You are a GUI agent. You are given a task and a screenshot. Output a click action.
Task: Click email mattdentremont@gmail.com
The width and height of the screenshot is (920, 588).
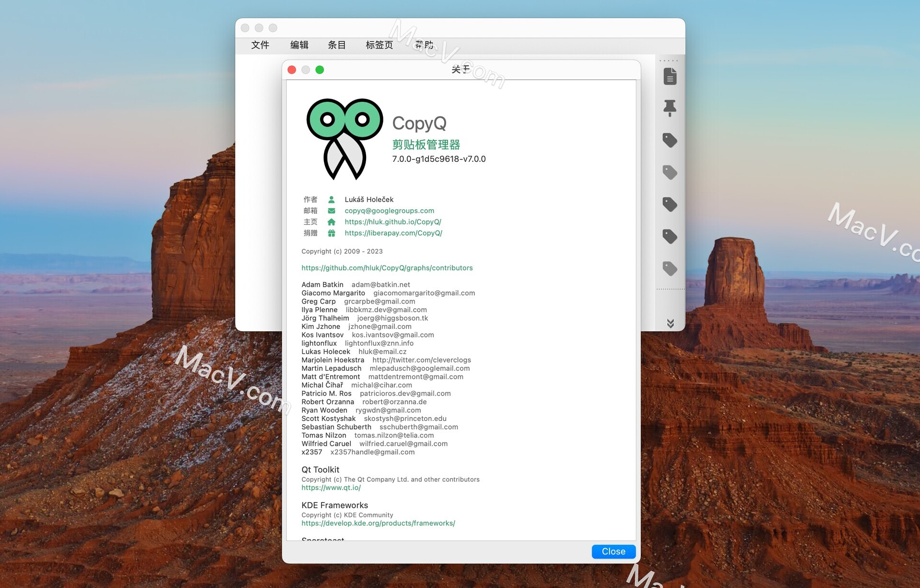(x=416, y=377)
